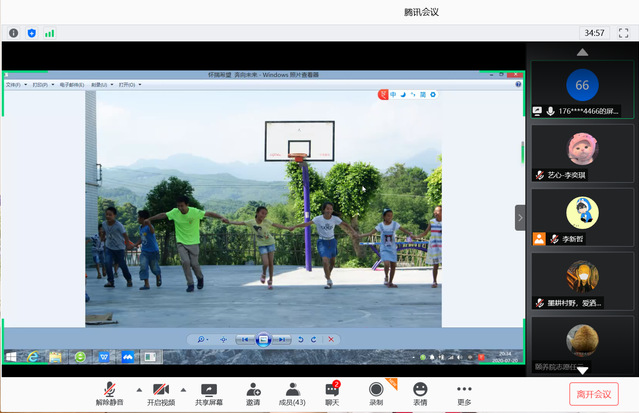Screen dimensions: 639x413
Task: Open the 更多 more options menu
Action: [464, 392]
